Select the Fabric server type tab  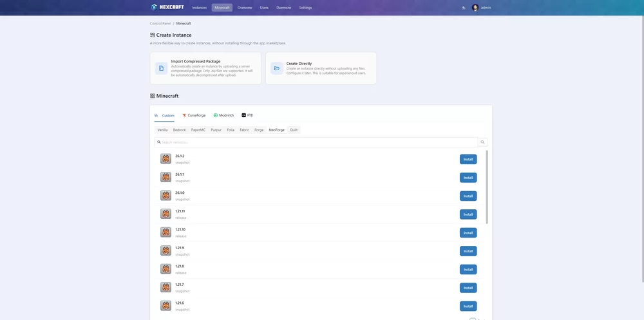[x=244, y=130]
